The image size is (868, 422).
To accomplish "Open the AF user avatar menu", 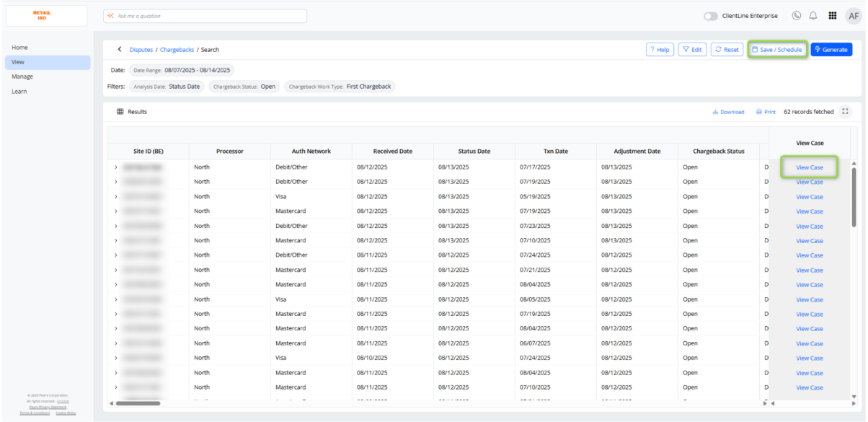I will tap(852, 16).
